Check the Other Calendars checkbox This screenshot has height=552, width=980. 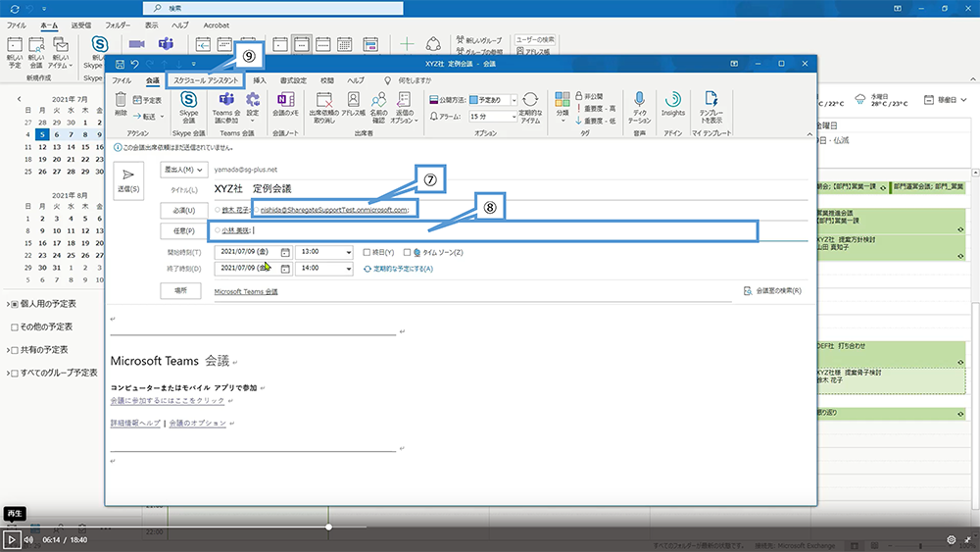(x=15, y=326)
